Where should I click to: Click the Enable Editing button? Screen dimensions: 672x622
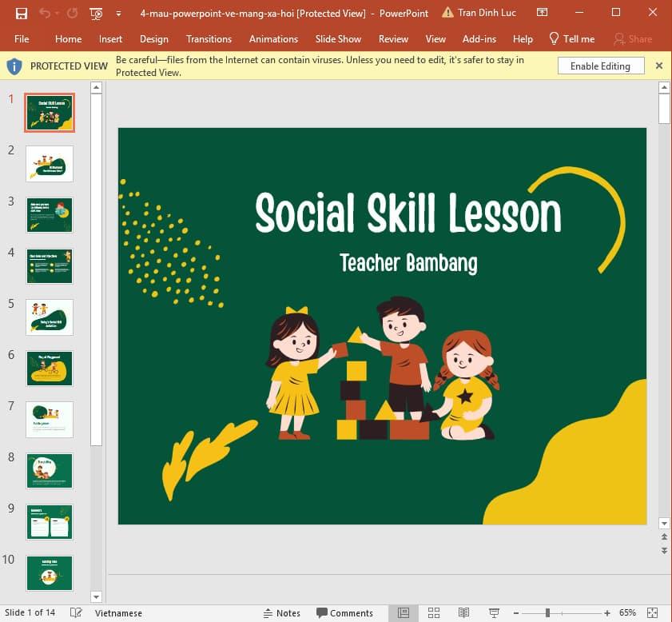601,66
